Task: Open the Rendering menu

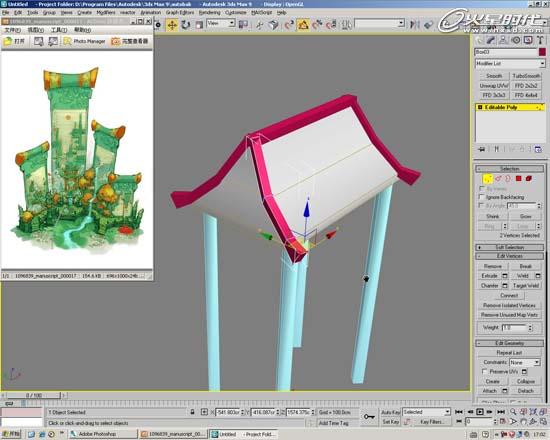Action: click(210, 12)
